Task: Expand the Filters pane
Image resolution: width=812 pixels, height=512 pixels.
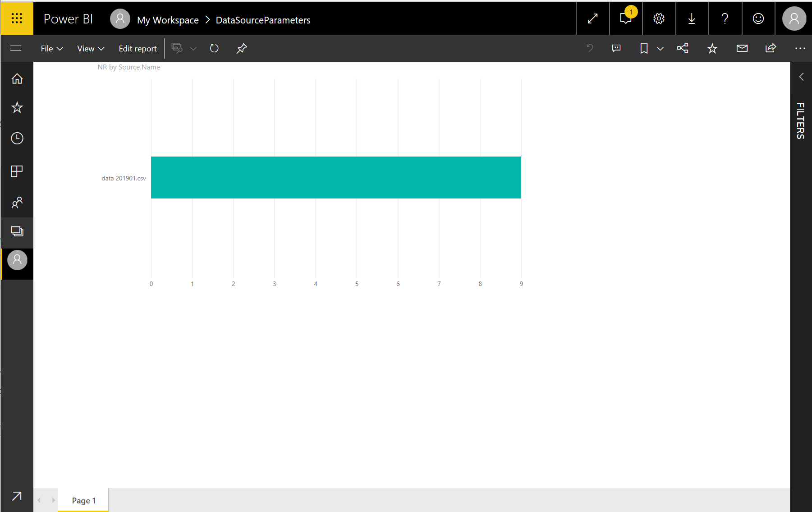Action: pyautogui.click(x=801, y=77)
